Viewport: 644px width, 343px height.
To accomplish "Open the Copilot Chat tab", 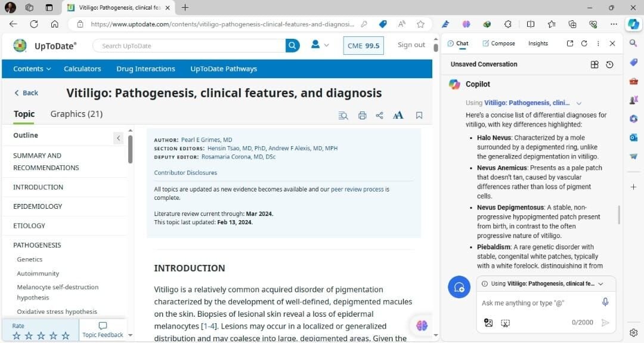I will [457, 43].
